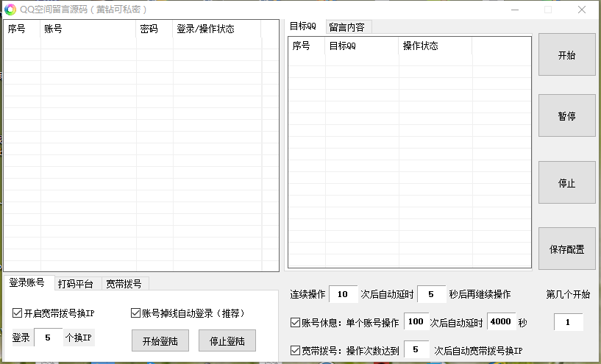Viewport: 601px width, 364px height.
Task: Close the QQ空间留言源码 window
Action: [582, 10]
